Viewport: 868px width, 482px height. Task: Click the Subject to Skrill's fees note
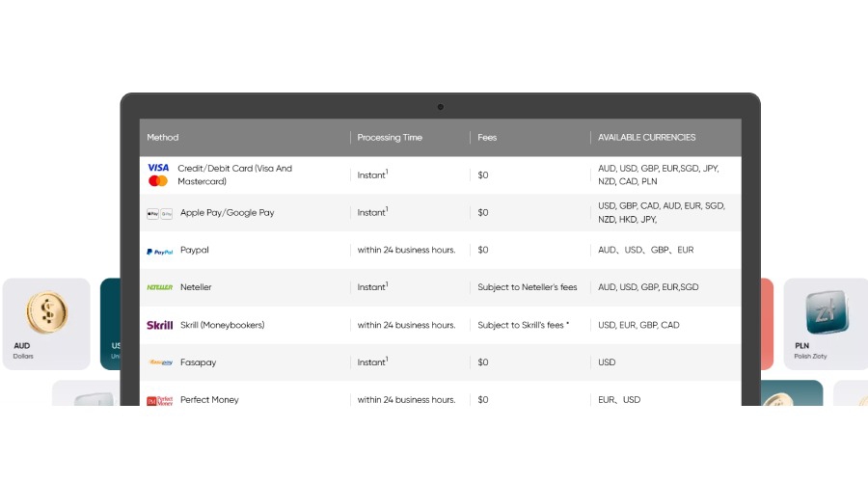click(523, 325)
